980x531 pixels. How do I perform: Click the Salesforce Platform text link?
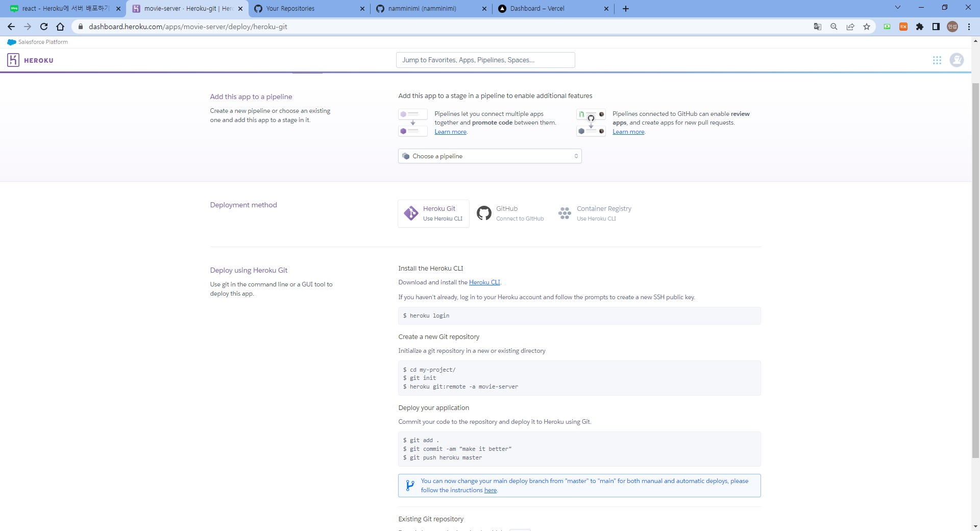click(43, 42)
